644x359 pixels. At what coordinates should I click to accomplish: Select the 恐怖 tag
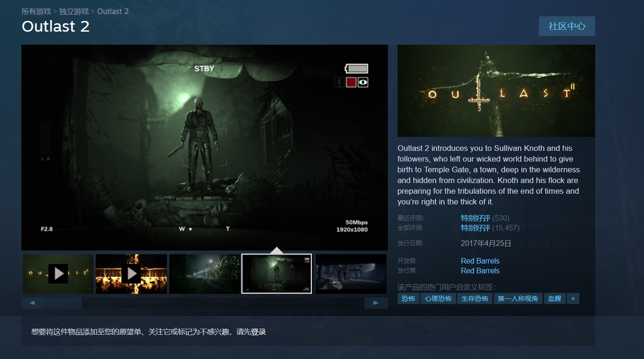click(x=408, y=298)
